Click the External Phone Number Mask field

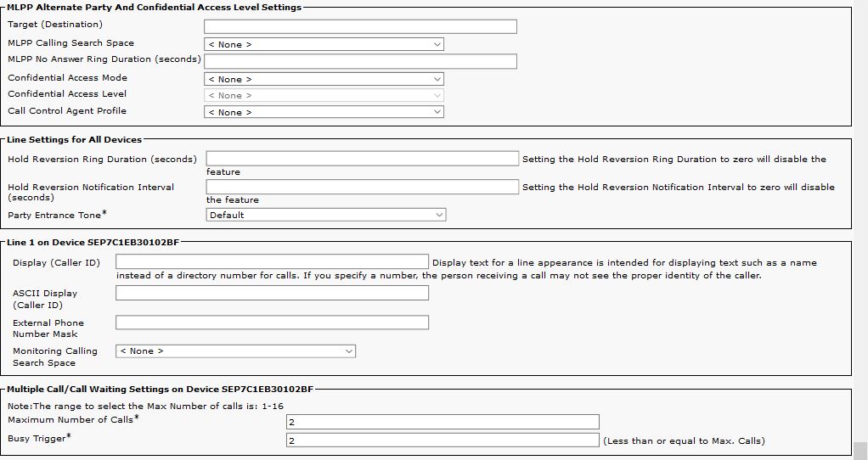(272, 323)
